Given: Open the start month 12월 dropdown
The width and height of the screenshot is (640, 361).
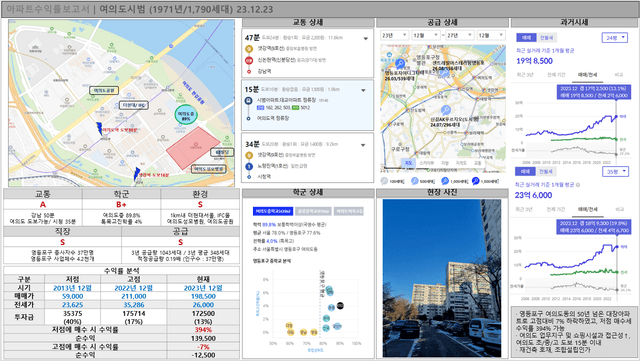Looking at the screenshot, I should pos(425,36).
